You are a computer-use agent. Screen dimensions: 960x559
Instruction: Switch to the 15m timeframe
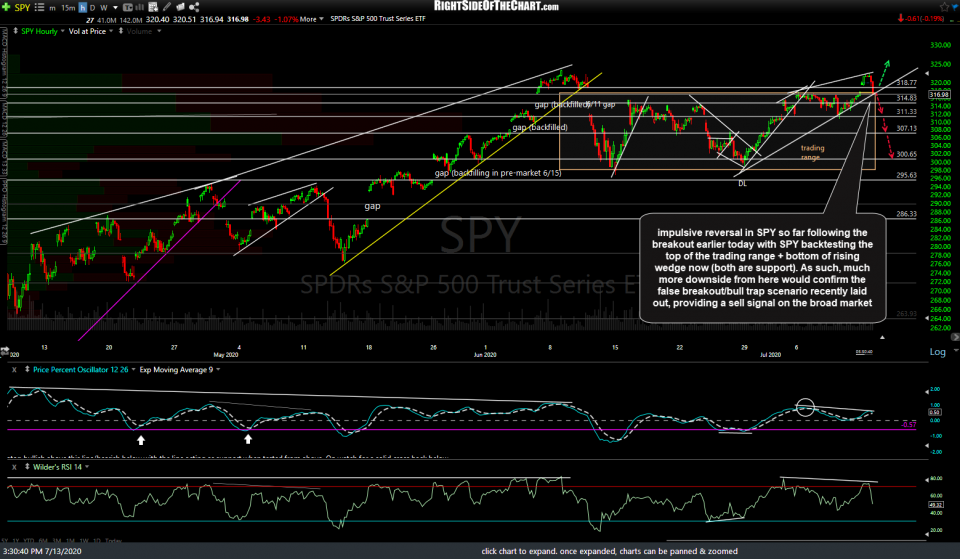[68, 8]
